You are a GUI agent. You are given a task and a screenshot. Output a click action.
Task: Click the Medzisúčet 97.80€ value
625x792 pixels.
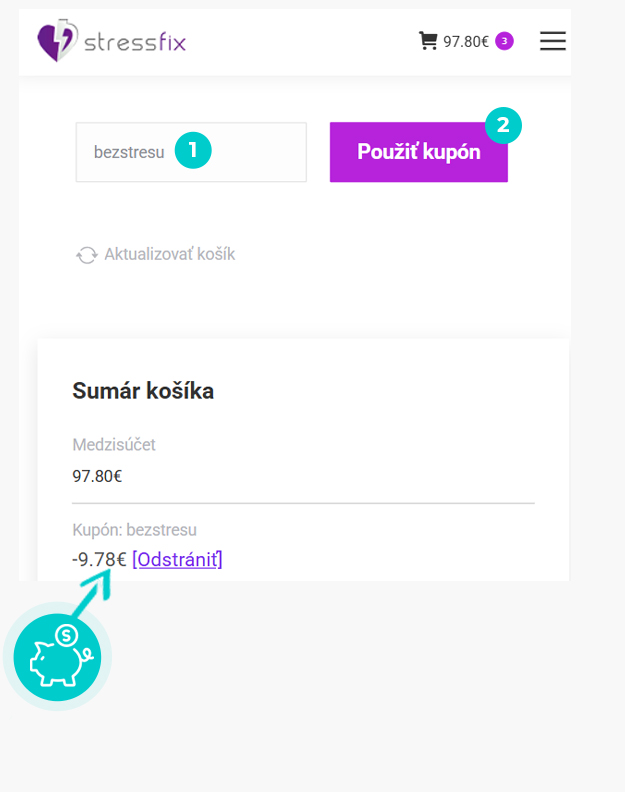click(97, 476)
